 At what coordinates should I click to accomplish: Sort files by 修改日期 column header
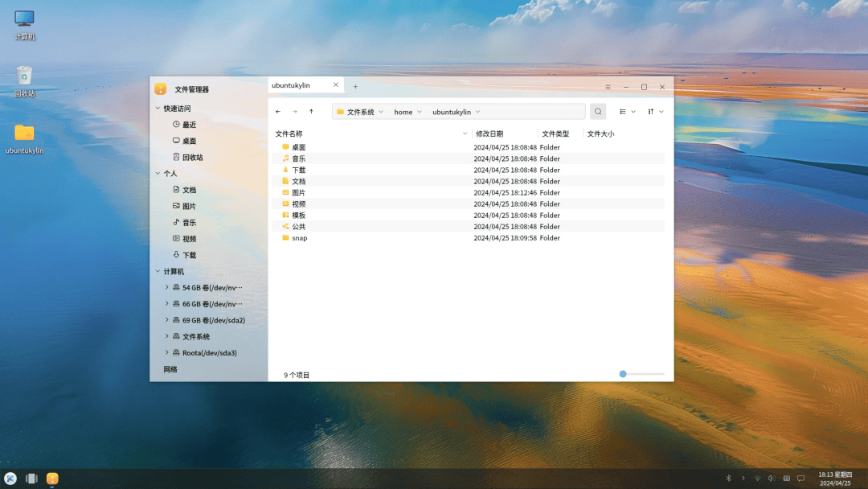(x=489, y=134)
